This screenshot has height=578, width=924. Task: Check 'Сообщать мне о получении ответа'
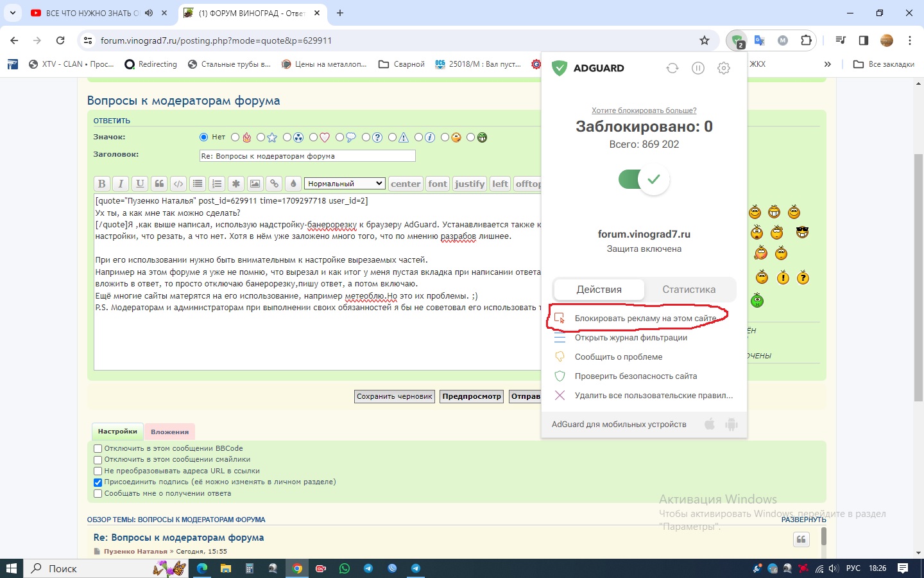[98, 494]
